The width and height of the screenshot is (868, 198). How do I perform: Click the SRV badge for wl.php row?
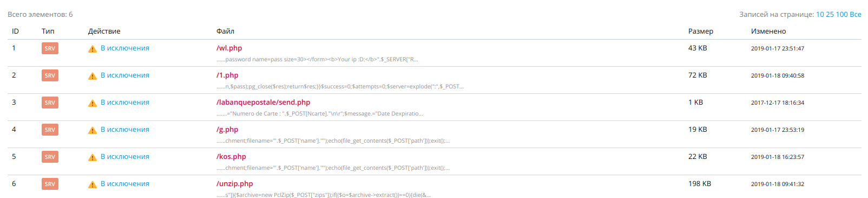click(x=50, y=48)
